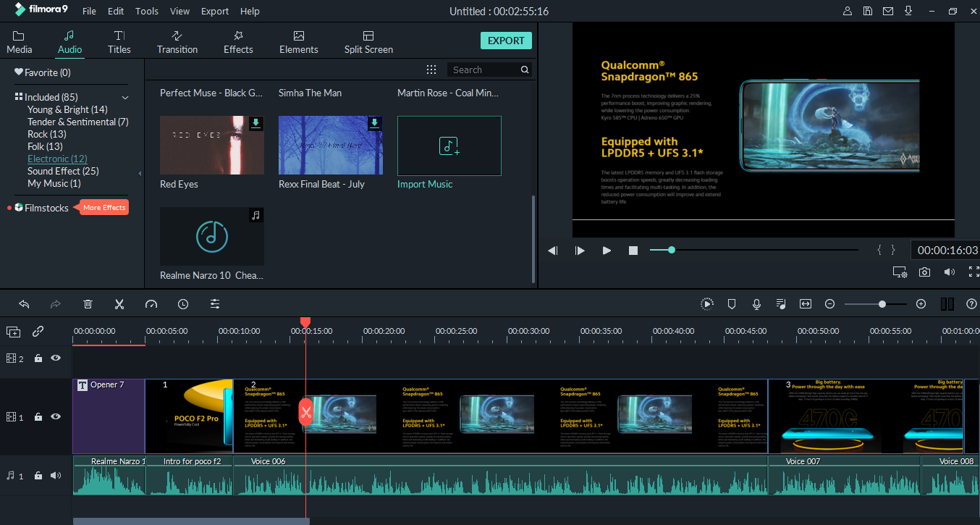Click the green EXPORT button
This screenshot has height=525, width=980.
pos(506,41)
